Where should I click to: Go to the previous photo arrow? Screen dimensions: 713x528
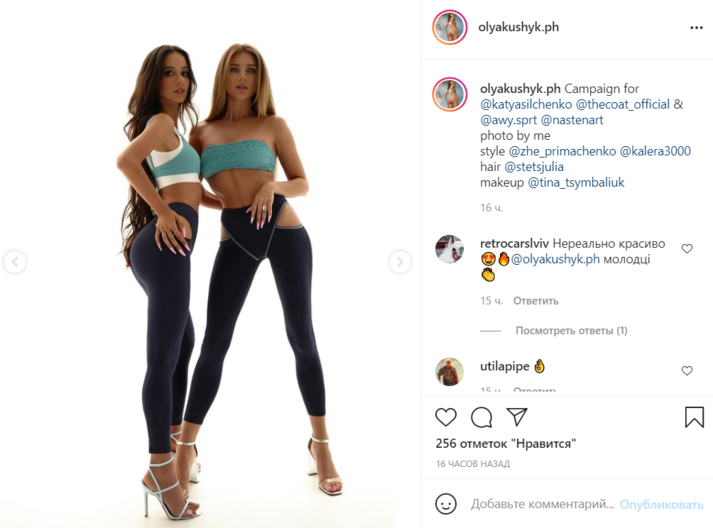pos(15,262)
